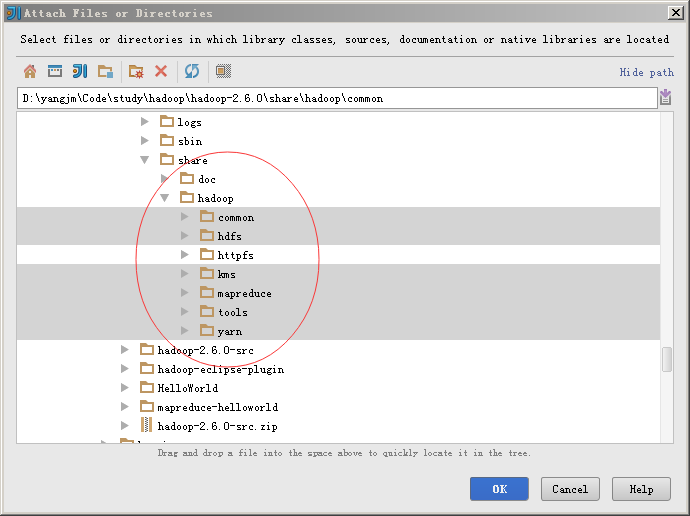Viewport: 690px width, 516px height.
Task: Confirm selection with OK button
Action: pos(499,489)
